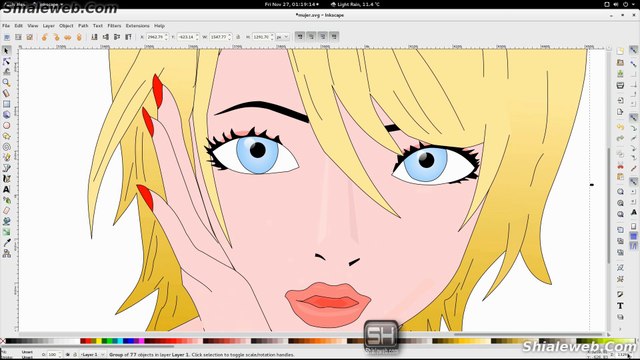The image size is (640, 360).
Task: Open the File menu
Action: (x=6, y=26)
